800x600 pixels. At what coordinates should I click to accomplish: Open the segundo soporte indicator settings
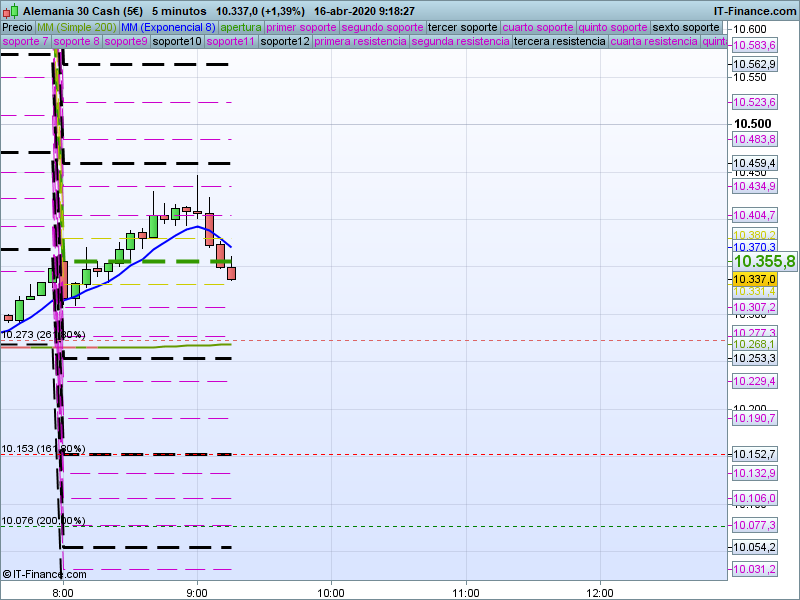(382, 27)
